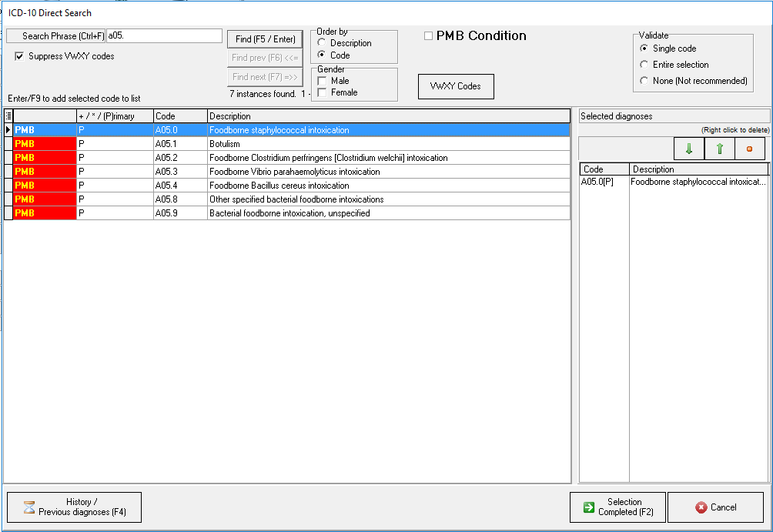
Task: Click Find (F5 / Enter) button
Action: pyautogui.click(x=265, y=39)
